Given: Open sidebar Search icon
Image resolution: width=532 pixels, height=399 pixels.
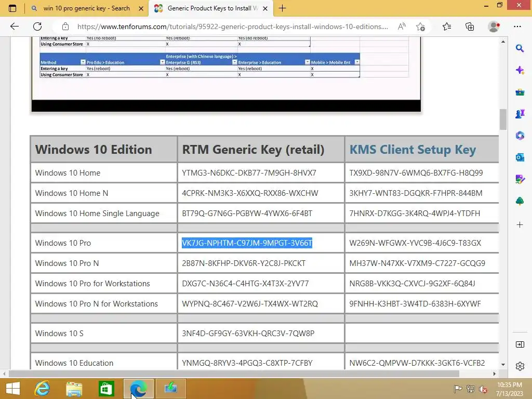Looking at the screenshot, I should tap(520, 48).
